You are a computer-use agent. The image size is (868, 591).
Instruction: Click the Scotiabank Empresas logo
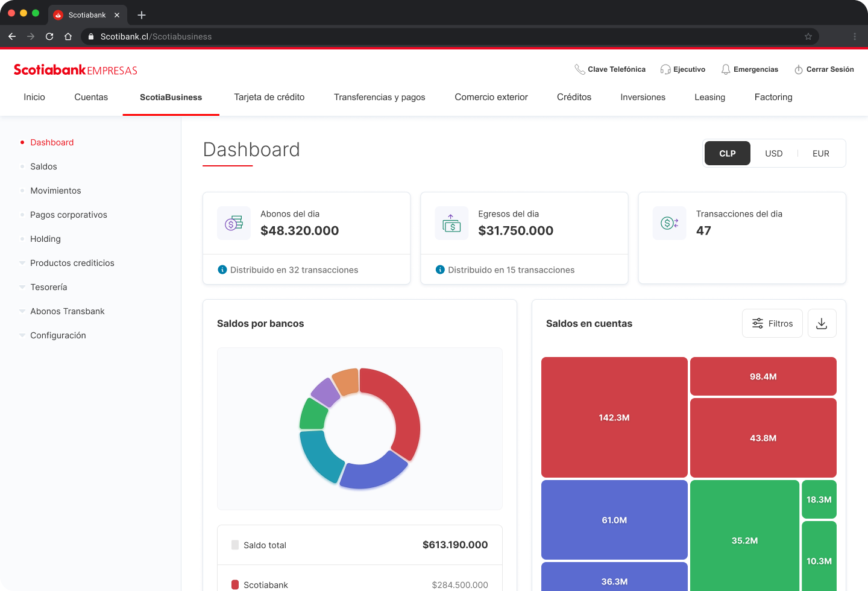point(75,70)
